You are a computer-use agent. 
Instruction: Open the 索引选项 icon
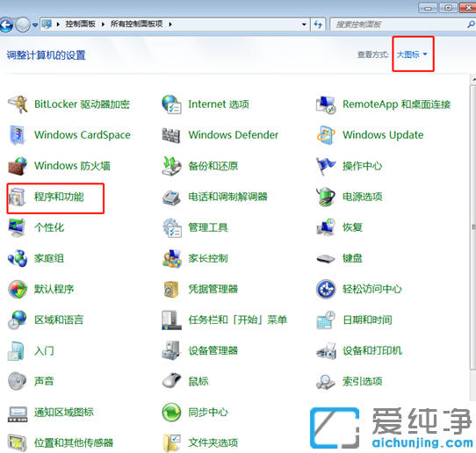(326, 382)
